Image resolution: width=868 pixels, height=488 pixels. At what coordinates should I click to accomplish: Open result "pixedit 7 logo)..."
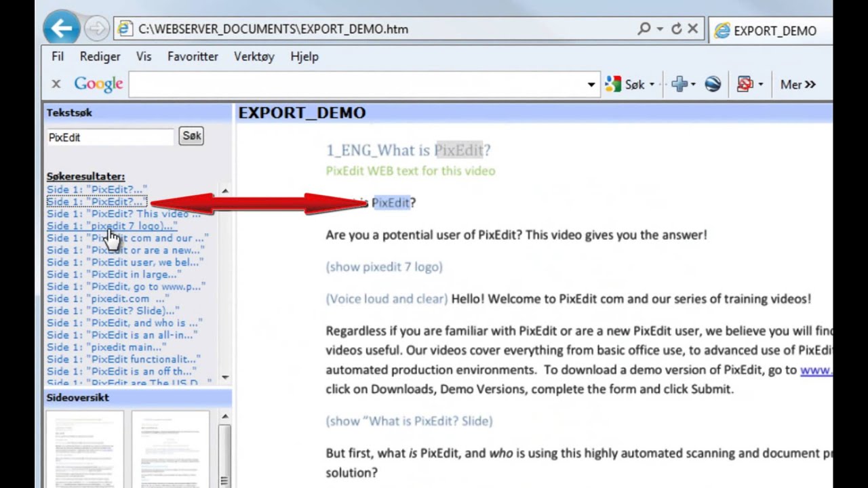(x=112, y=226)
